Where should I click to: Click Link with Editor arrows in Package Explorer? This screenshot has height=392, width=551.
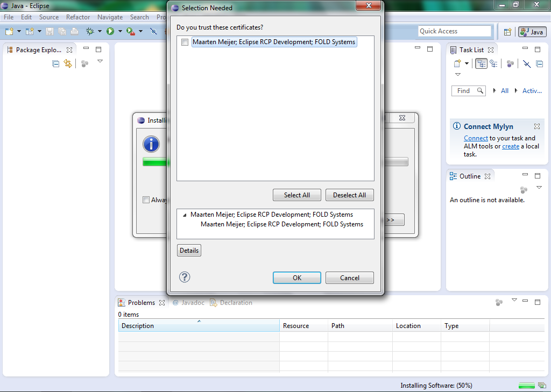68,63
